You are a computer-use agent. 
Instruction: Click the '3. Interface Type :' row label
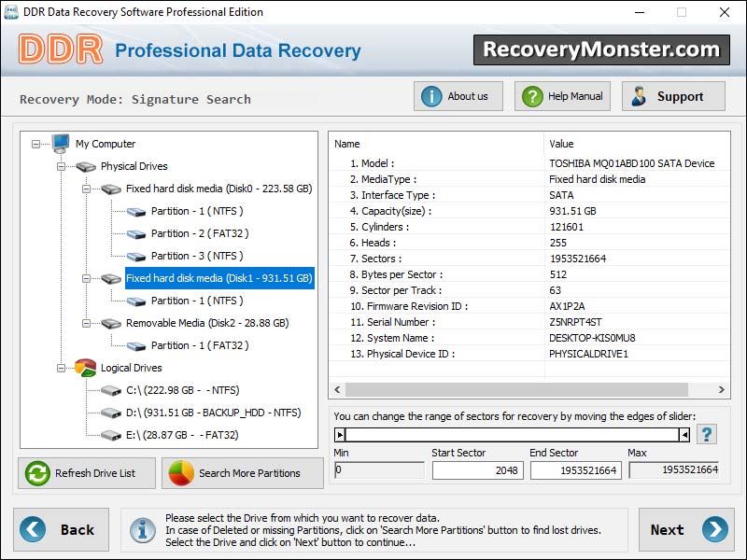[x=392, y=195]
